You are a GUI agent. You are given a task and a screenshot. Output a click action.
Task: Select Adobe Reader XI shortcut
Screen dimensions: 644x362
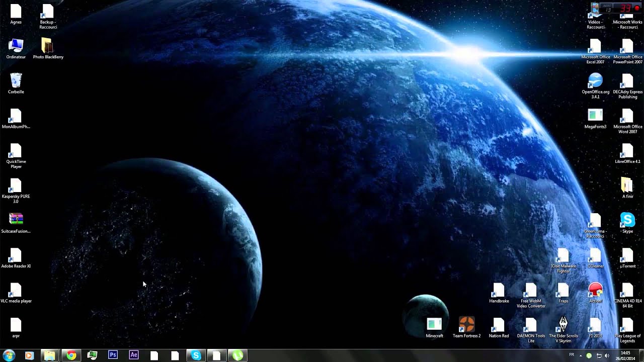16,258
